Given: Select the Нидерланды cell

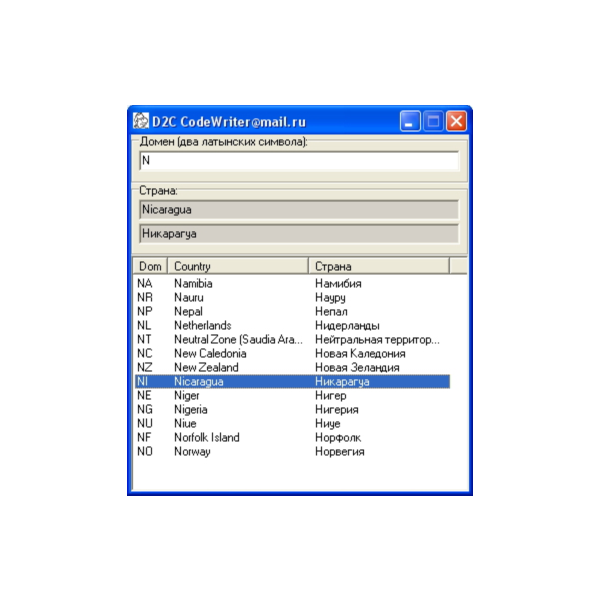Looking at the screenshot, I should (x=347, y=325).
